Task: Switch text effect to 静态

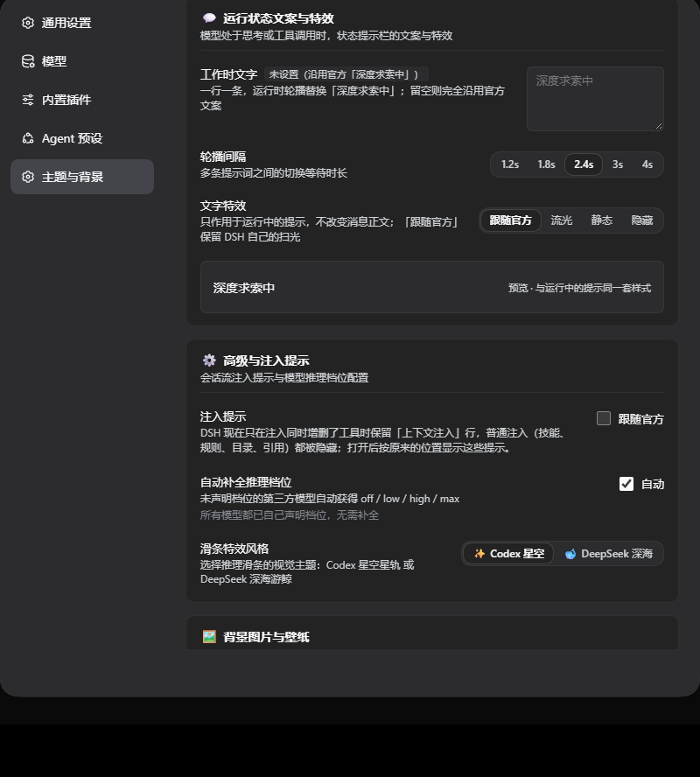Action: (601, 220)
